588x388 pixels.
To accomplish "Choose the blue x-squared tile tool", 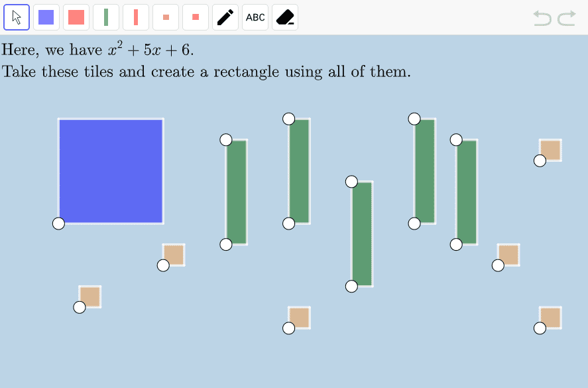I will pos(46,17).
